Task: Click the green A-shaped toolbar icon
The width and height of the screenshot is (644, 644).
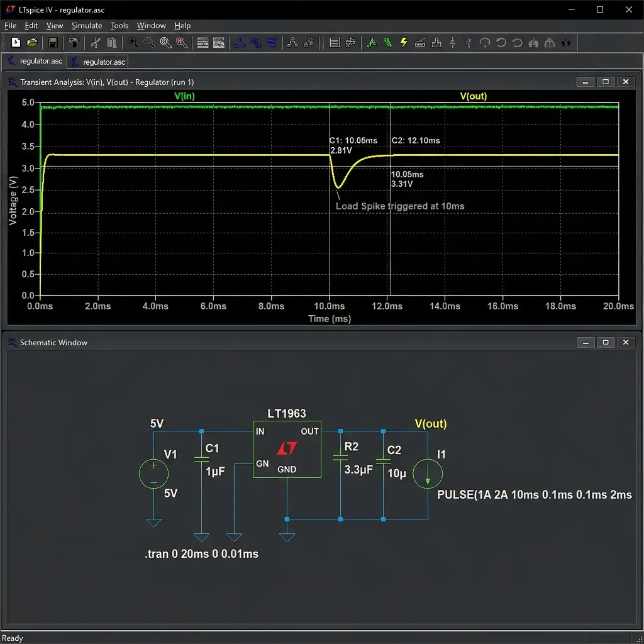Action: pos(371,42)
